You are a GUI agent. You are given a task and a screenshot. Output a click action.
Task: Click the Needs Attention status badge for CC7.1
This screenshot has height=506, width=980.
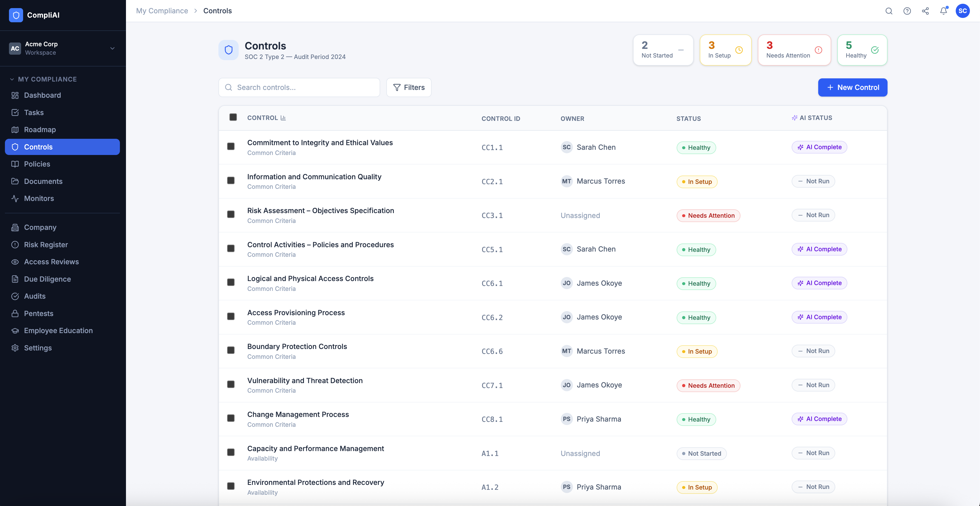click(x=708, y=385)
